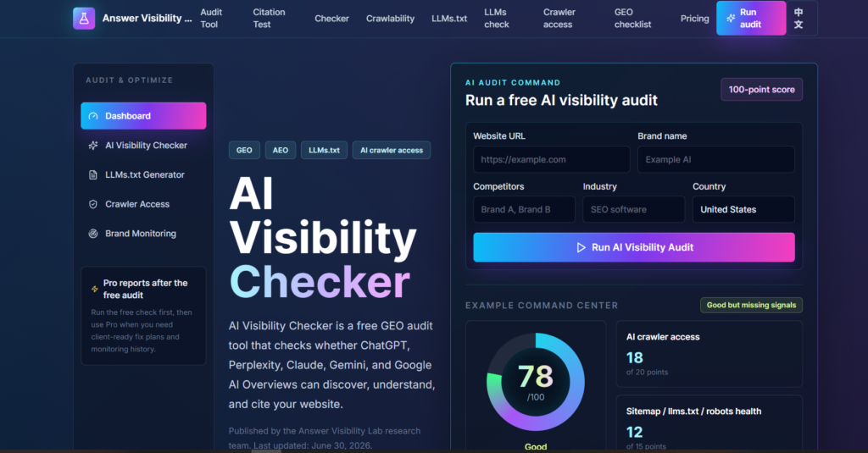Click the 12 value of 15 points
Image resolution: width=868 pixels, height=453 pixels.
click(634, 432)
